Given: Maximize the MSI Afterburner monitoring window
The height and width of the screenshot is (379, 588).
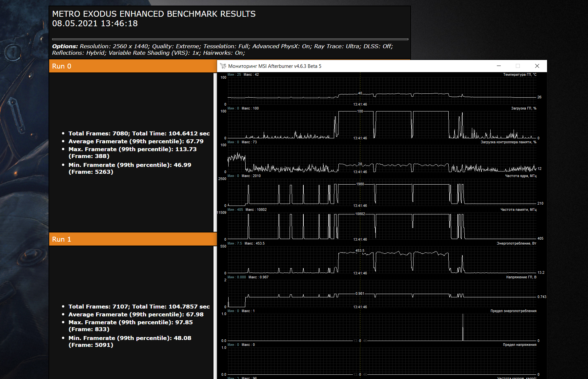Looking at the screenshot, I should pos(518,66).
